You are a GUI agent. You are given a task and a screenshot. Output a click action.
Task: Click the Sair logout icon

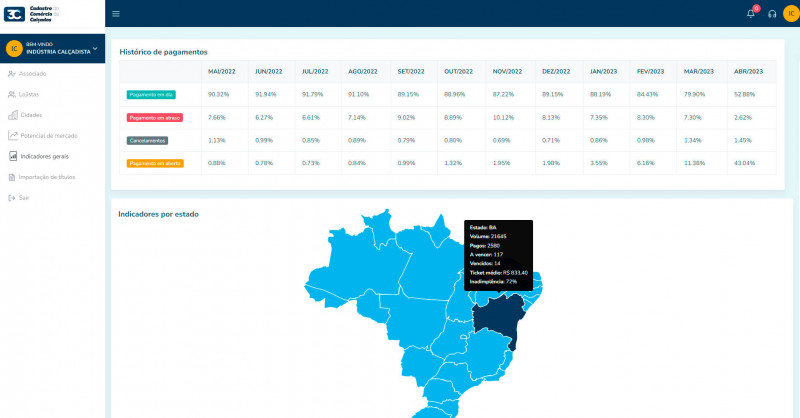point(11,198)
